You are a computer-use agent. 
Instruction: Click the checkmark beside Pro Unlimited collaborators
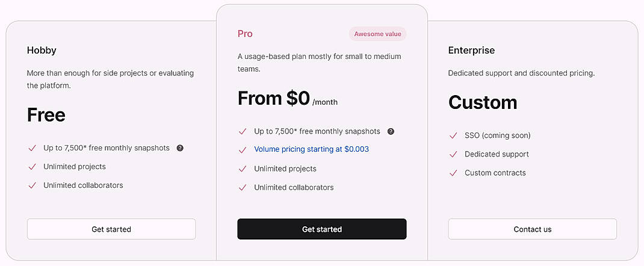(243, 188)
